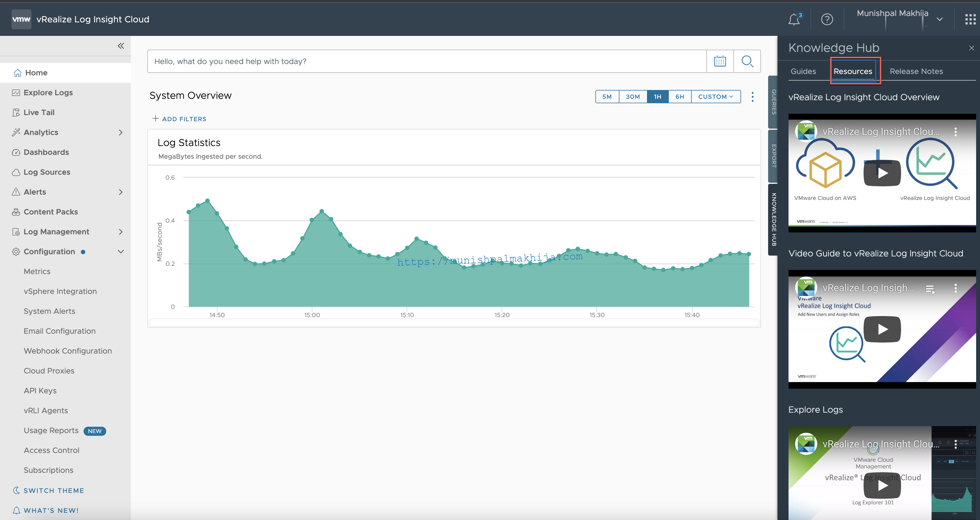Click the plus icon beside Add Filters
The width and height of the screenshot is (980, 520).
(x=155, y=118)
